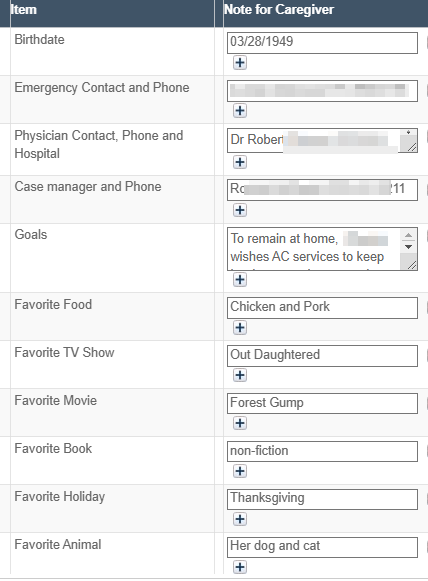The height and width of the screenshot is (581, 428).
Task: Click the Favorite Food field with Chicken and Pork
Action: point(322,308)
